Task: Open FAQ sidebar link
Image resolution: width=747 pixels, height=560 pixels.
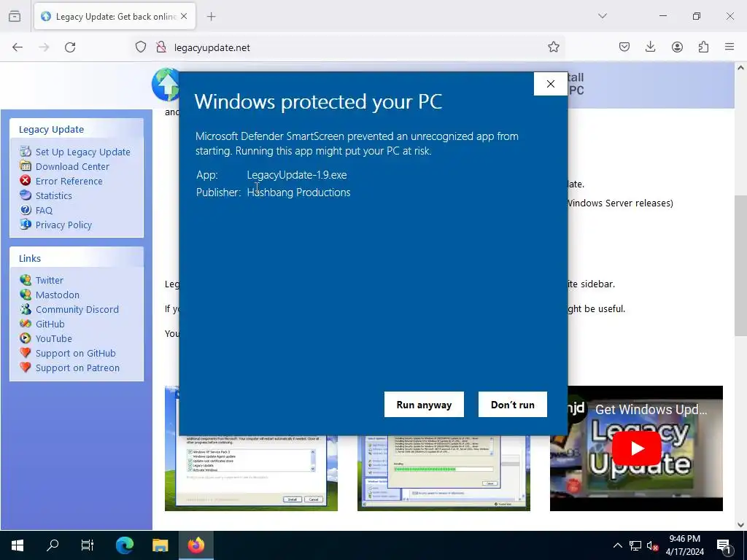Action: click(44, 211)
